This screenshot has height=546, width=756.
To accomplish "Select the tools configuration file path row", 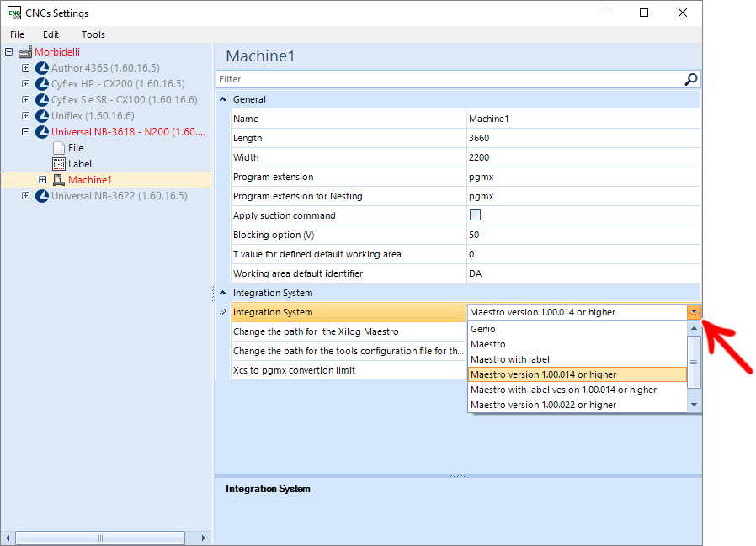I will coord(349,351).
